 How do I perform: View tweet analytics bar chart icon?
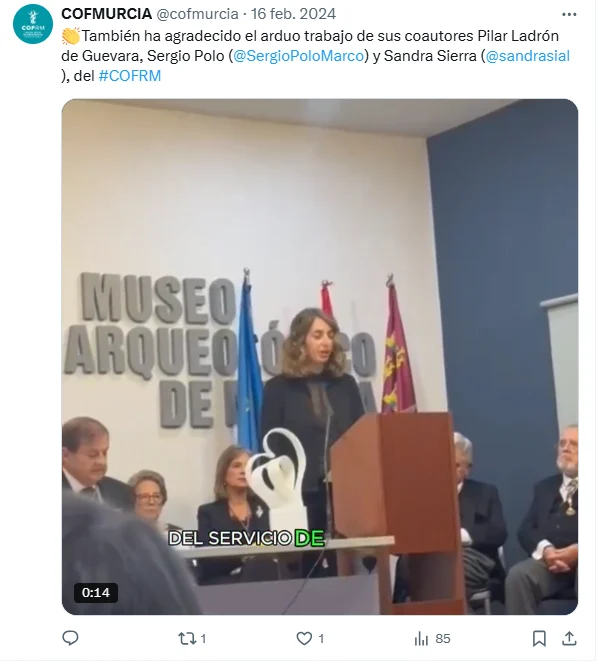coord(421,639)
